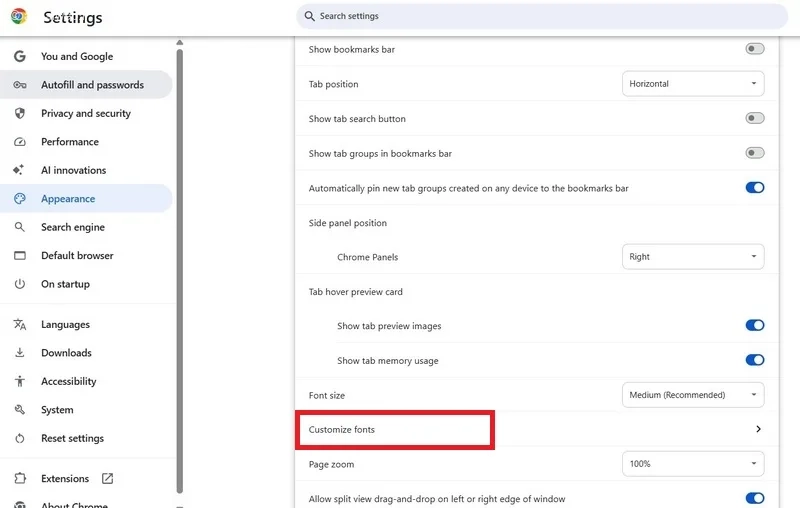Open the Chrome Panels dropdown set to Right
This screenshot has width=800, height=508.
click(693, 257)
